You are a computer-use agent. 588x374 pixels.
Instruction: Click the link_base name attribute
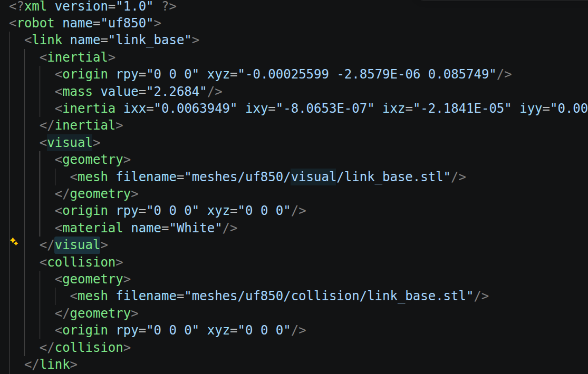(131, 40)
